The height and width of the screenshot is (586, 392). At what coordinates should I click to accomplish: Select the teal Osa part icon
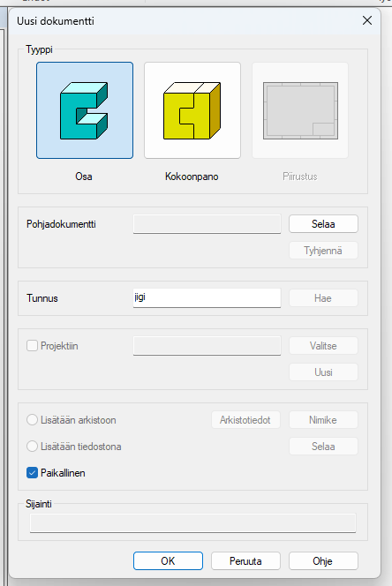coord(85,110)
